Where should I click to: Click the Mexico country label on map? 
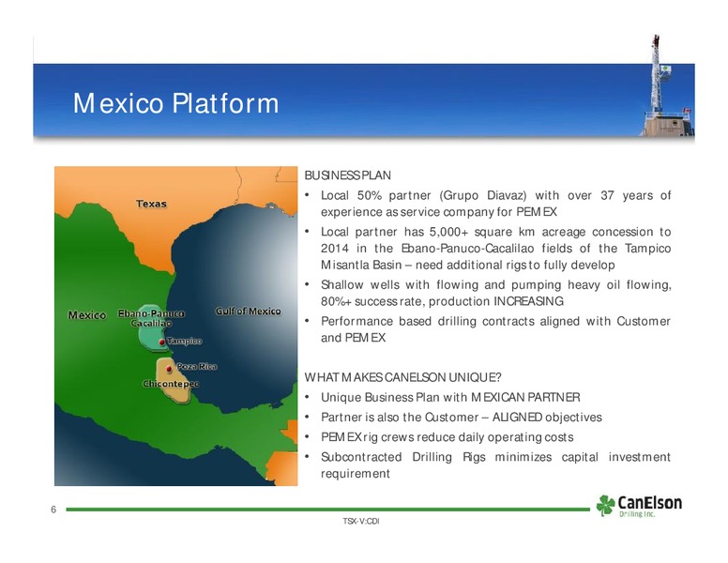pos(87,315)
